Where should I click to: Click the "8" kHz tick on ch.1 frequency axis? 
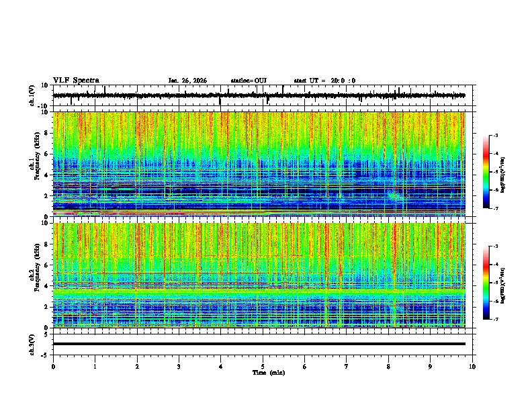pyautogui.click(x=47, y=133)
